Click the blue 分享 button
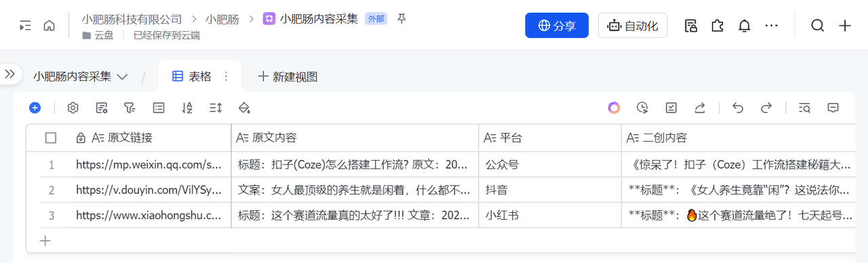The width and height of the screenshot is (868, 263). click(x=557, y=26)
